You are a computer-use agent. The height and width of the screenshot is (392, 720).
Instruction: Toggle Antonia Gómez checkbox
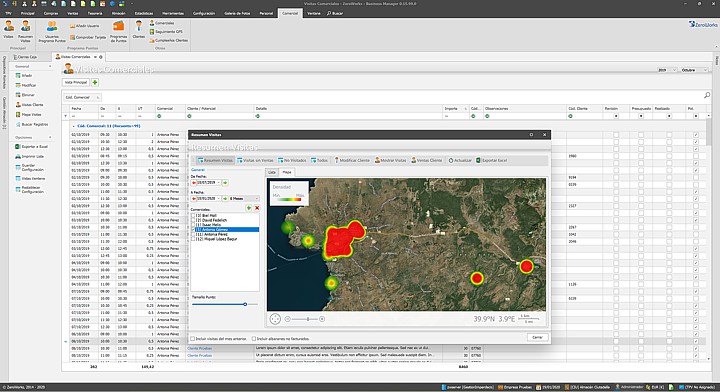pyautogui.click(x=193, y=229)
